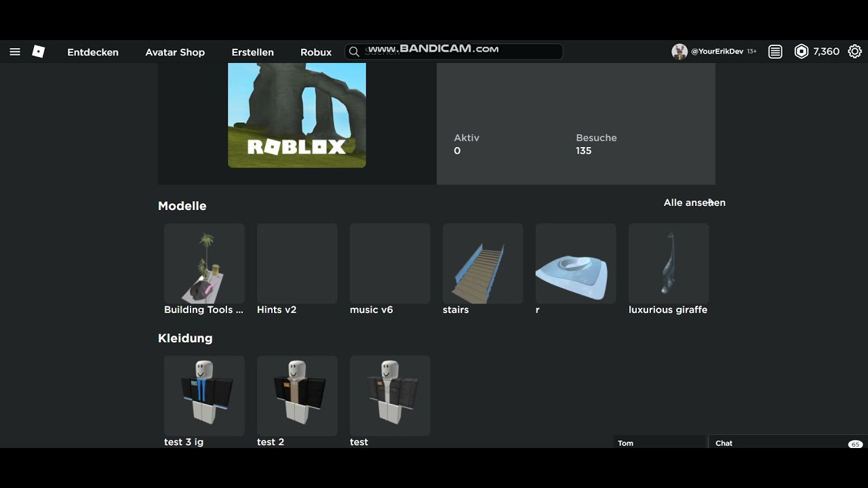Open the Avatar Shop tab

[175, 52]
